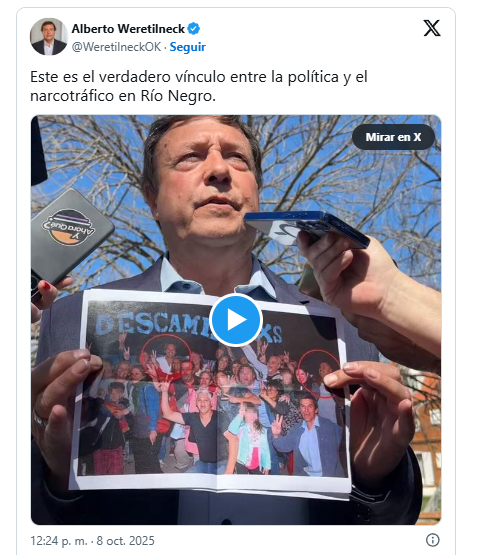499x555 pixels.
Task: Follow the account via the 'Seguir' link
Action: [x=188, y=47]
